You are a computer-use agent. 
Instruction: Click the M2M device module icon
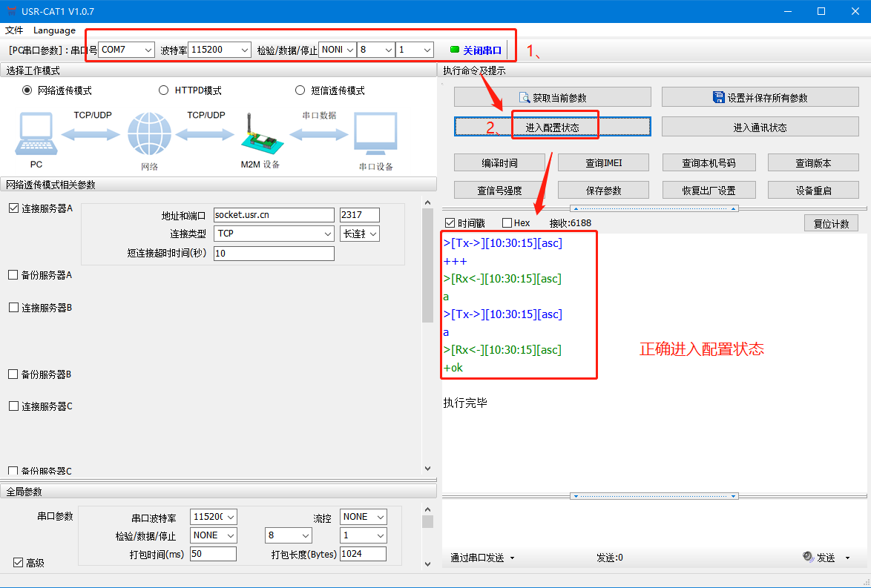(x=257, y=136)
